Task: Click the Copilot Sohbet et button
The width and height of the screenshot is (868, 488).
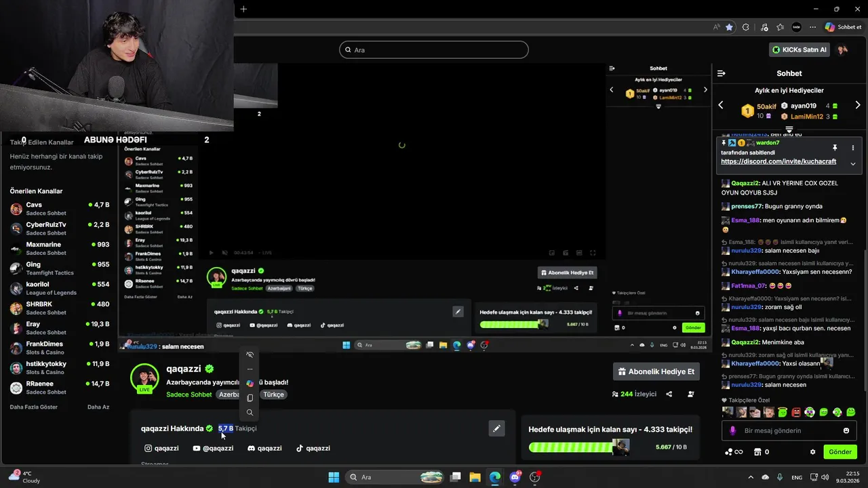Action: 843,27
